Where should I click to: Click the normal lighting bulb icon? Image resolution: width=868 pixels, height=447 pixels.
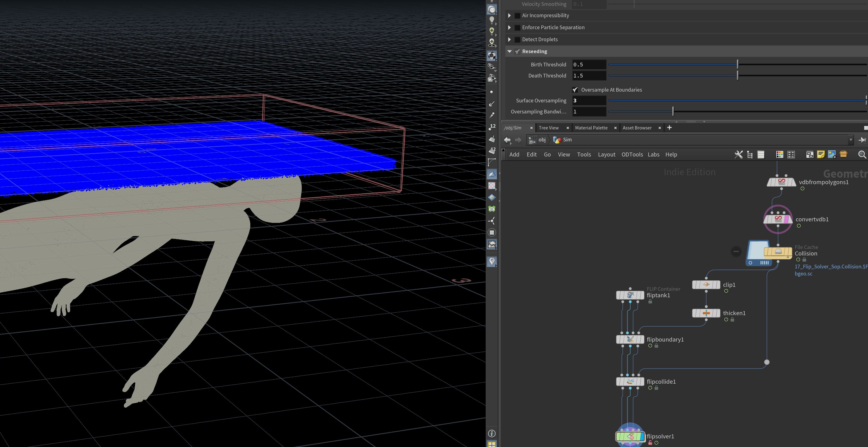coord(492,21)
